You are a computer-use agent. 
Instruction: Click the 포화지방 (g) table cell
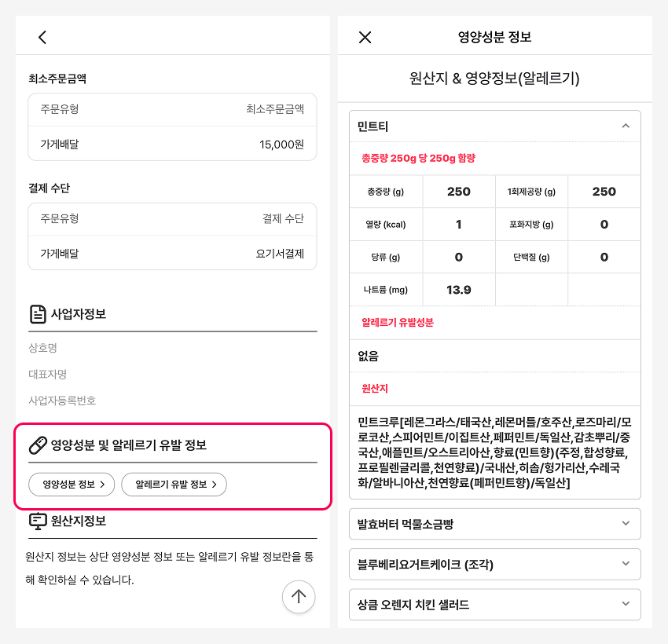click(532, 225)
